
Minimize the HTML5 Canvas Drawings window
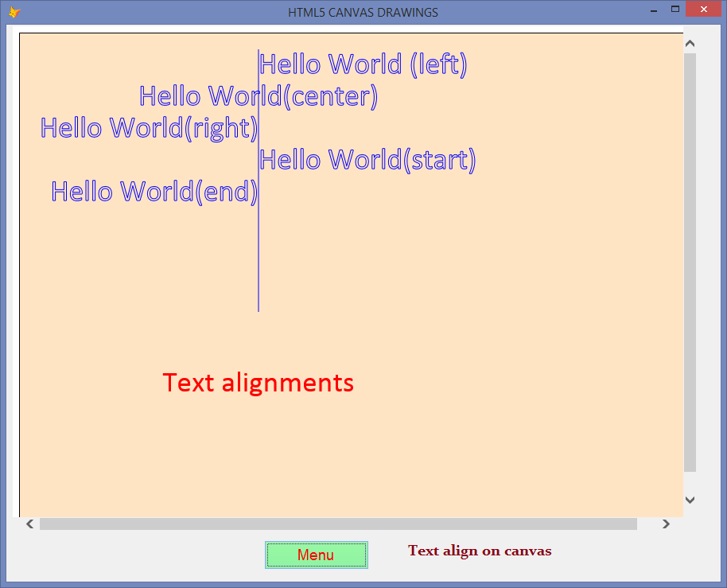click(x=654, y=10)
